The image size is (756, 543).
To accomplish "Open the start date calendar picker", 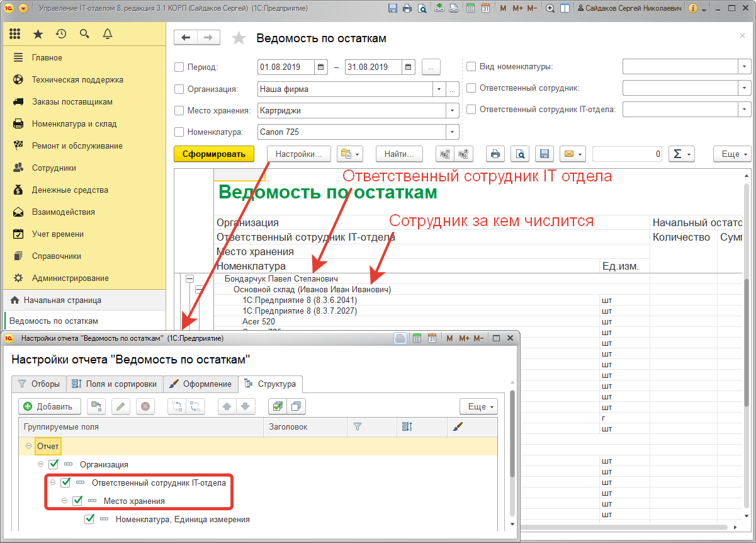I will point(320,67).
